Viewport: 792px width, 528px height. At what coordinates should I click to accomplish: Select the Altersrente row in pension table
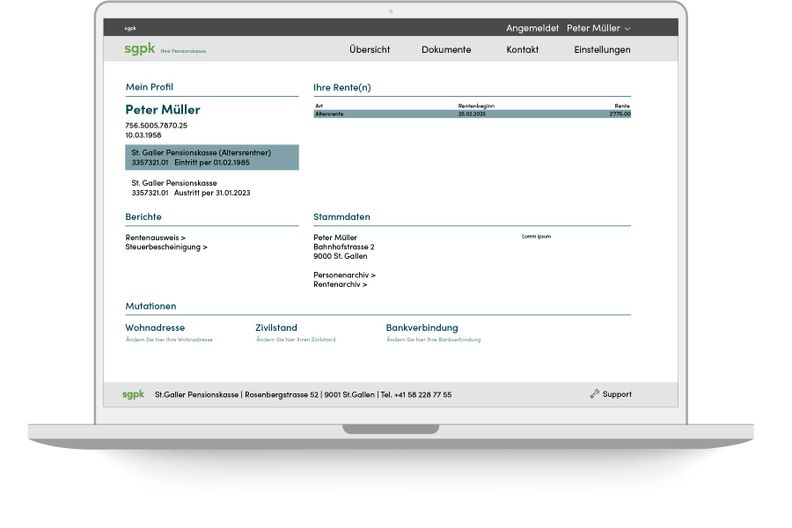pyautogui.click(x=472, y=114)
